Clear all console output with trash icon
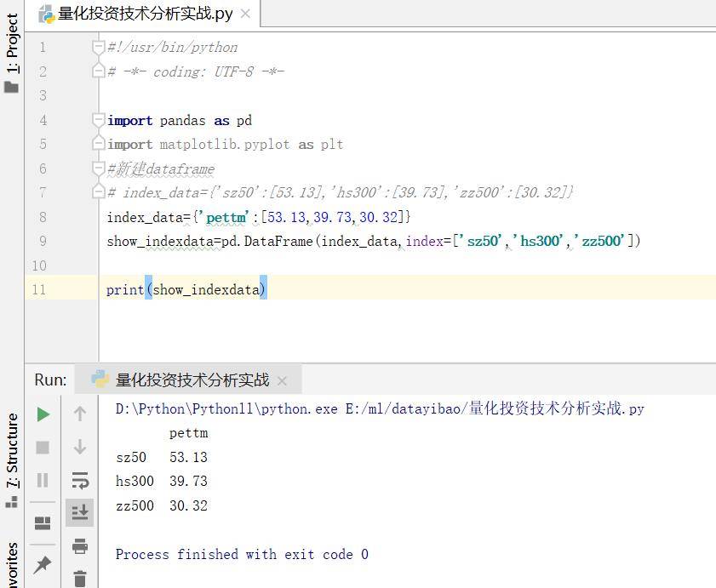This screenshot has width=716, height=588. [x=80, y=579]
